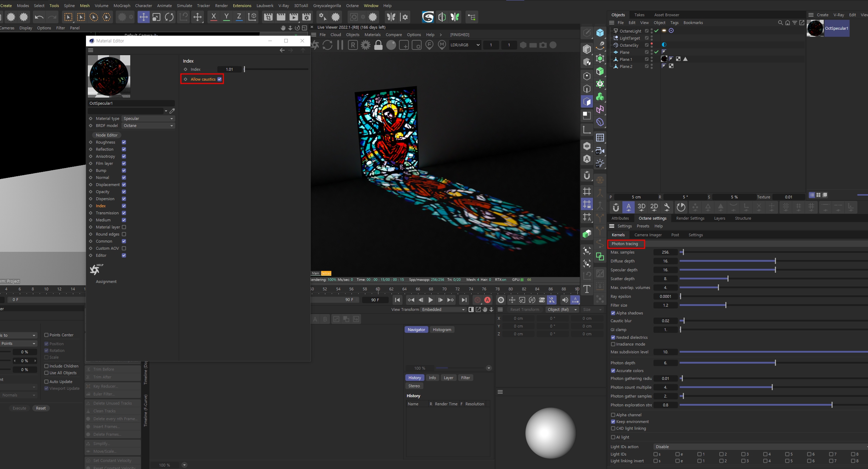Click the Live Viewer focus picker F icon
The width and height of the screenshot is (868, 469).
[x=429, y=45]
